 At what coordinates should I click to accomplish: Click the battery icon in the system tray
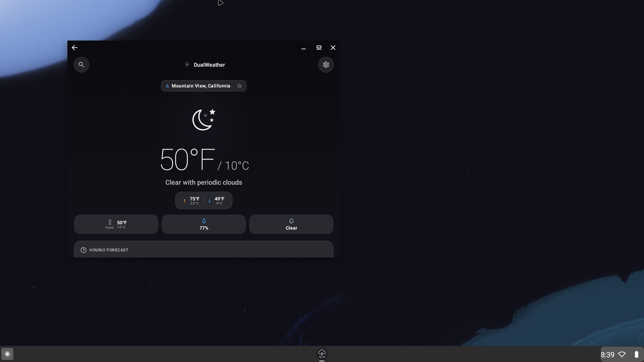[x=636, y=354]
